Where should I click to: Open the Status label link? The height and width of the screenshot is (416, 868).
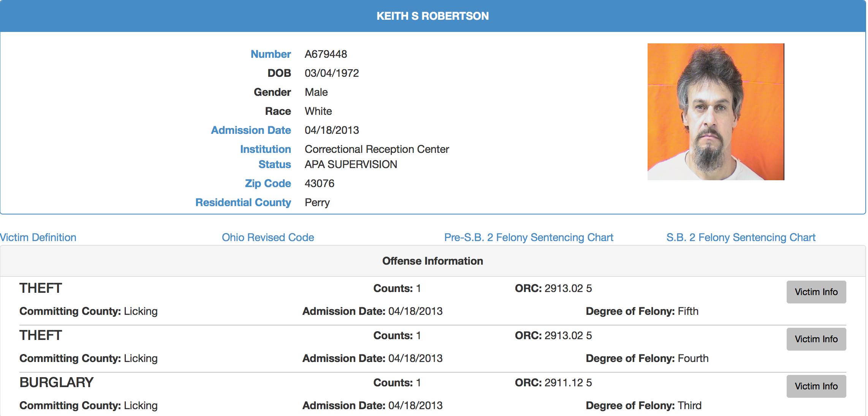(x=274, y=164)
